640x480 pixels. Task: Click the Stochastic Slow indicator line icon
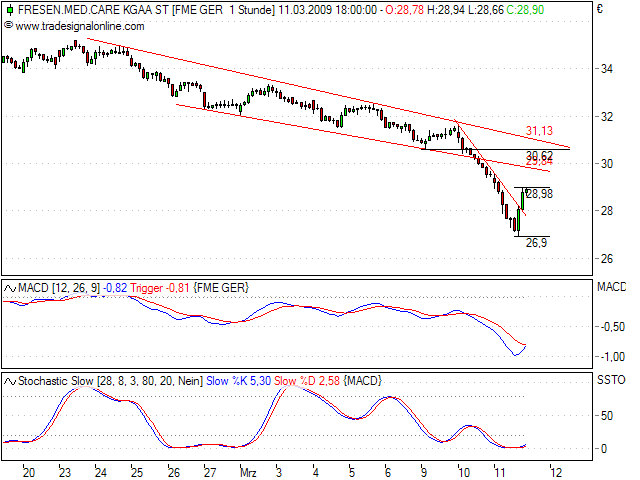click(10, 381)
